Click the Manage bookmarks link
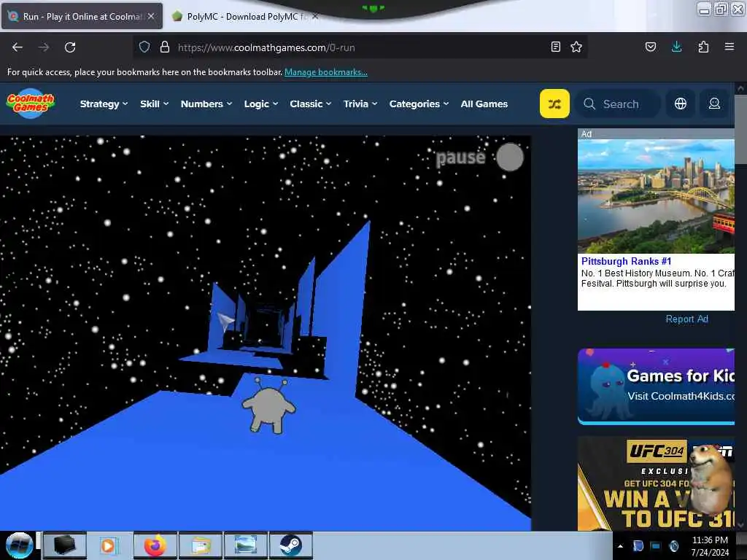 click(326, 72)
